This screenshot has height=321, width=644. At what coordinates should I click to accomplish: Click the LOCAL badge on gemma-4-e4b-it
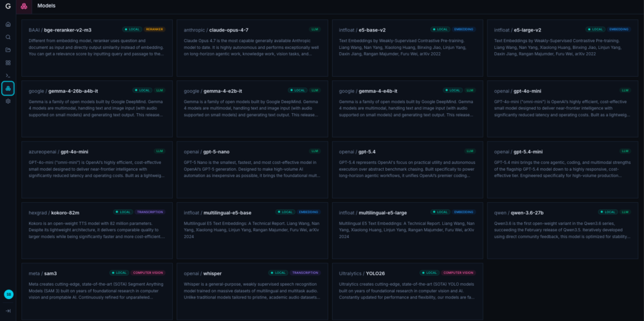click(x=453, y=90)
